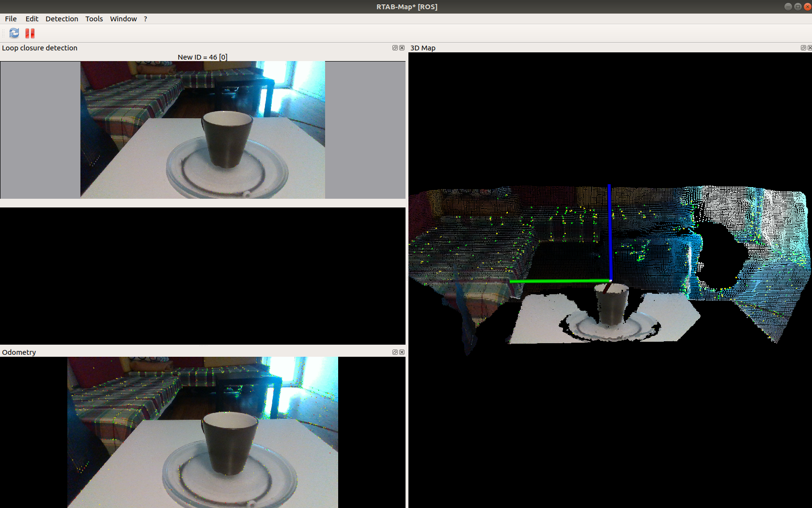The height and width of the screenshot is (508, 812).
Task: Click the blue refresh icon in the toolbar
Action: (14, 33)
